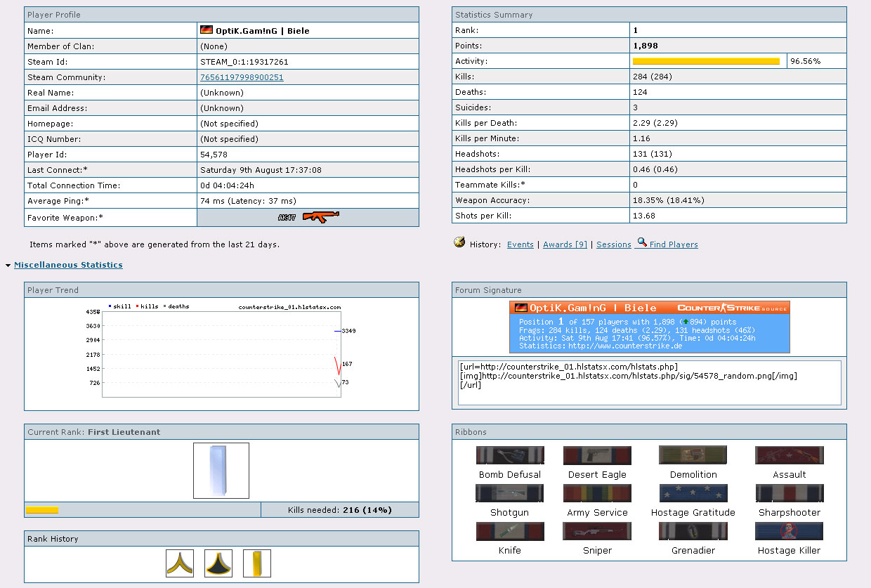The height and width of the screenshot is (588, 871).
Task: Click the Desert Eagle ribbon icon
Action: coord(597,455)
